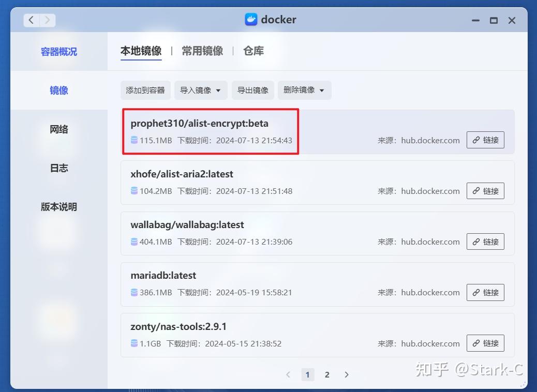Open 网络 from the sidebar

(x=58, y=129)
